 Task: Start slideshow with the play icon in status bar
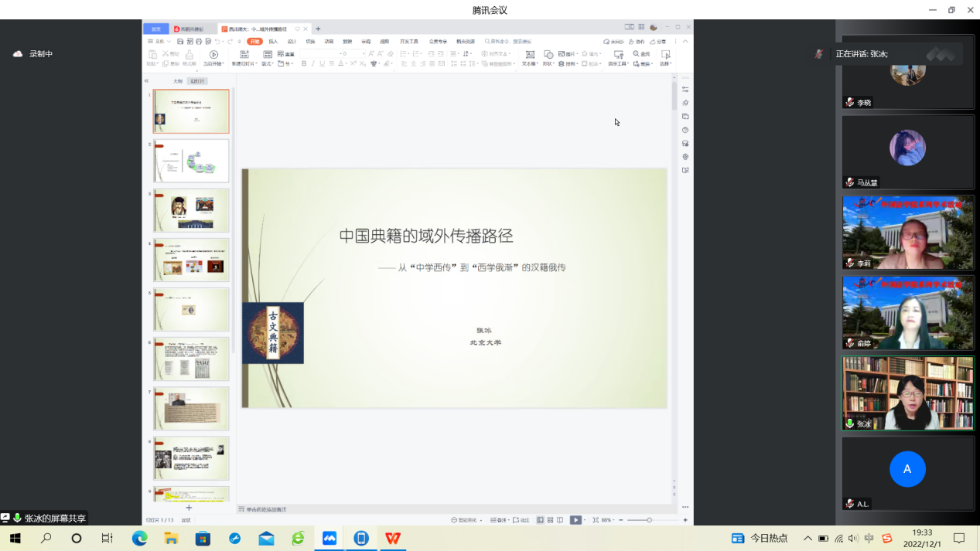point(575,520)
